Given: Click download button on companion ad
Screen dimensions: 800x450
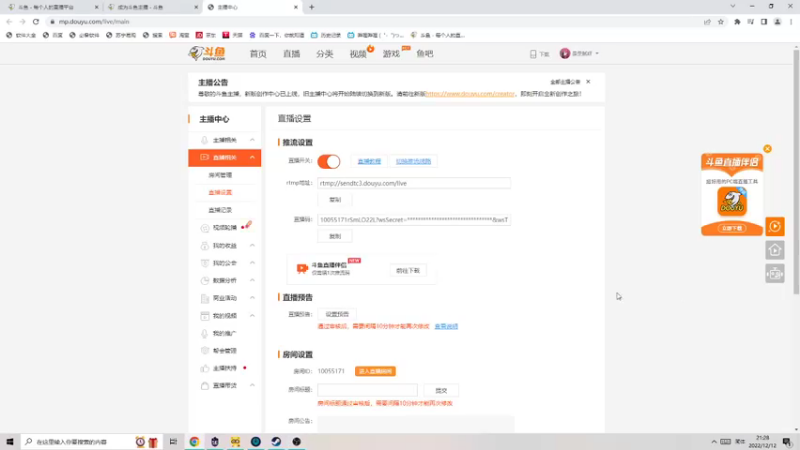Looking at the screenshot, I should pos(732,228).
